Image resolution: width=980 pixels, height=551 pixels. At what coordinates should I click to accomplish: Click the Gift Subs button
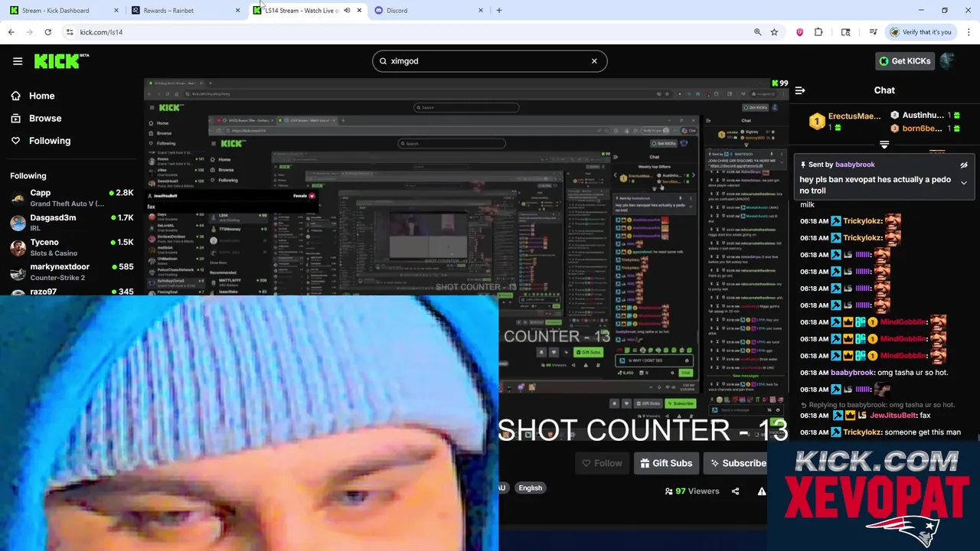[x=666, y=463]
